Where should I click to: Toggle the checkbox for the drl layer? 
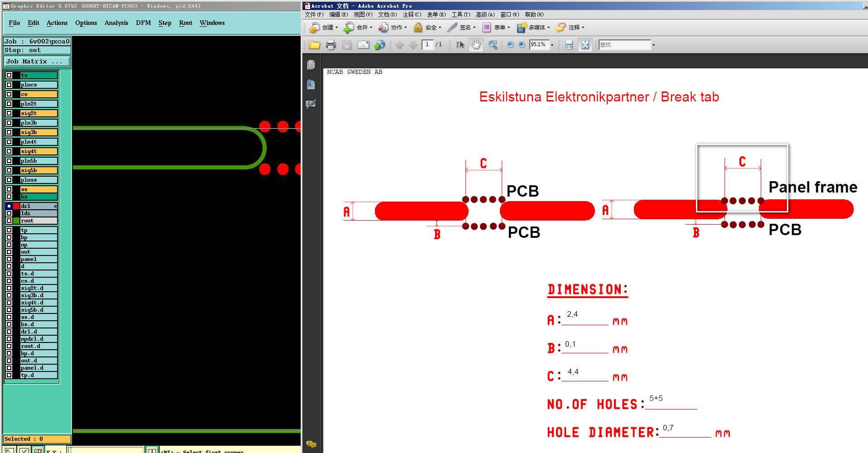tap(9, 206)
